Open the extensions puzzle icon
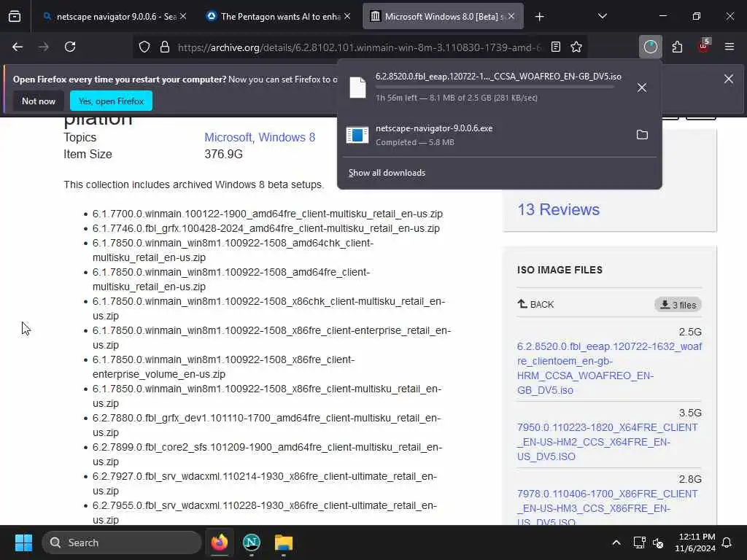Screen dimensions: 747x560 (677, 47)
